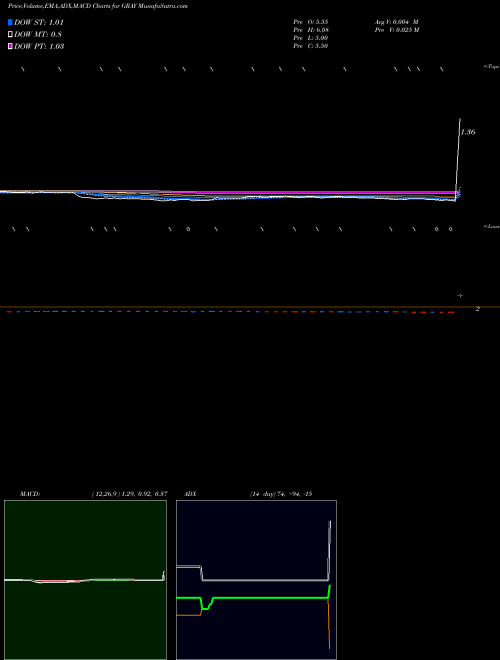Click the red plus marker near volume axis

tap(460, 295)
